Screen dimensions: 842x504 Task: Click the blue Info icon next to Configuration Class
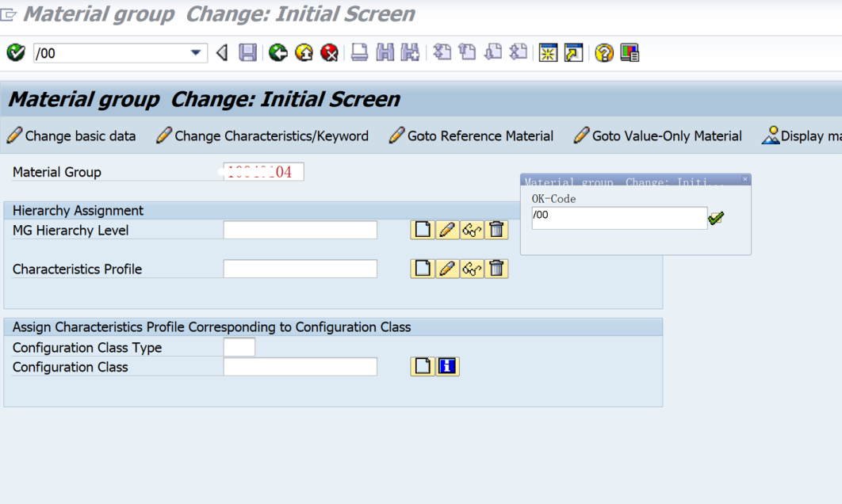coord(447,365)
